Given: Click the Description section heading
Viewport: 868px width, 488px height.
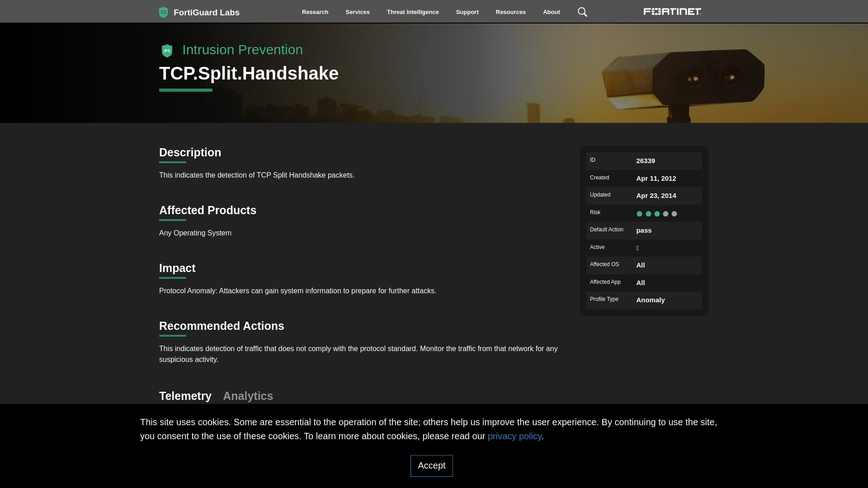Looking at the screenshot, I should coord(190,152).
